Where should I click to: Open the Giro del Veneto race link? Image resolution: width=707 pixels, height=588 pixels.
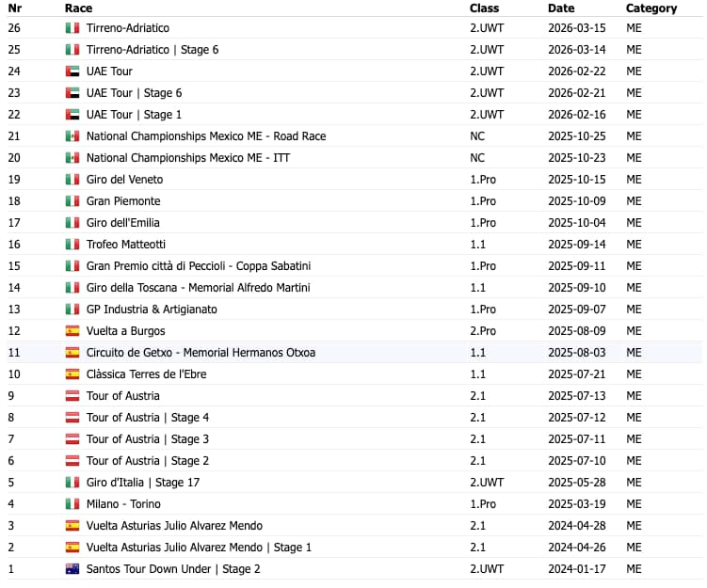[x=124, y=180]
